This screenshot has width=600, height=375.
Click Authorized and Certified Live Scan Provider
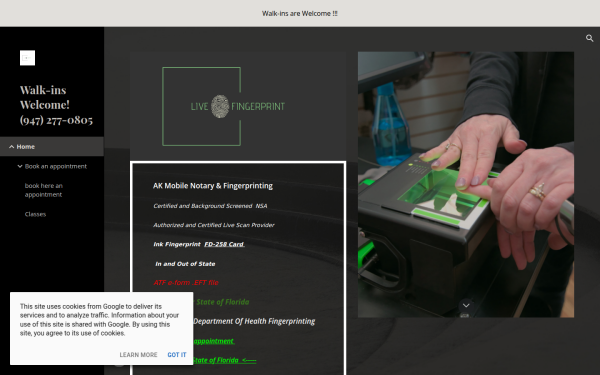(x=214, y=225)
